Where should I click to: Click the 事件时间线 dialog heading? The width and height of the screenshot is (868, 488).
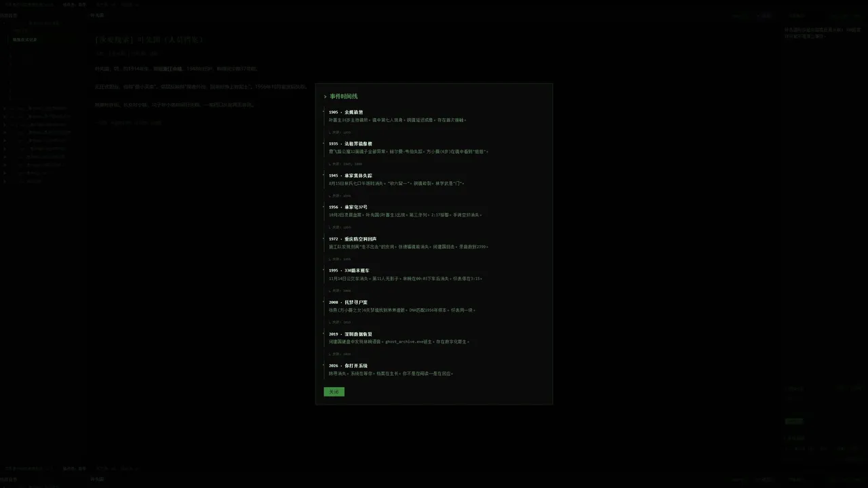click(x=343, y=96)
